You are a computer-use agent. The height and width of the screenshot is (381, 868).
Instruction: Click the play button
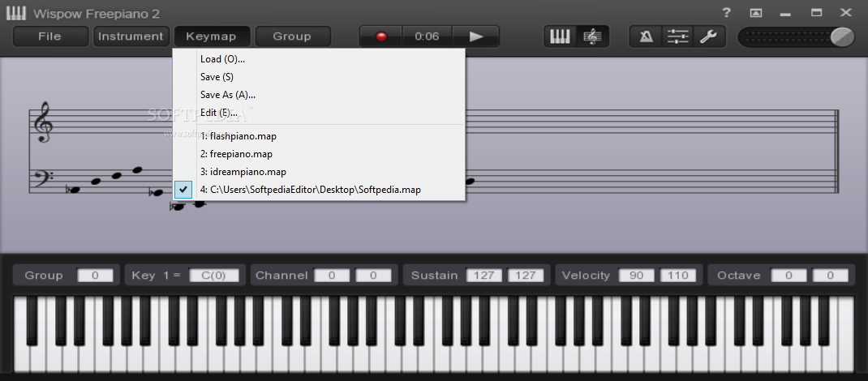point(476,36)
